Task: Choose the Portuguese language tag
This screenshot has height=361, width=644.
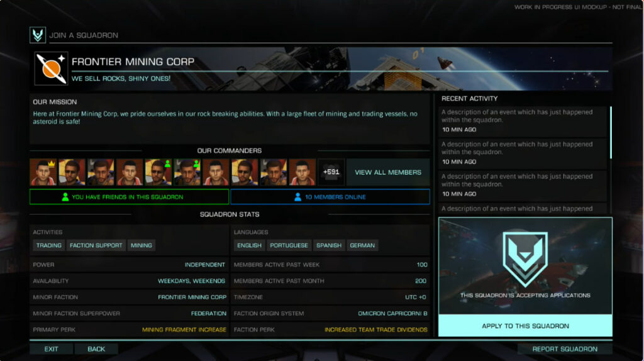Action: [x=289, y=245]
